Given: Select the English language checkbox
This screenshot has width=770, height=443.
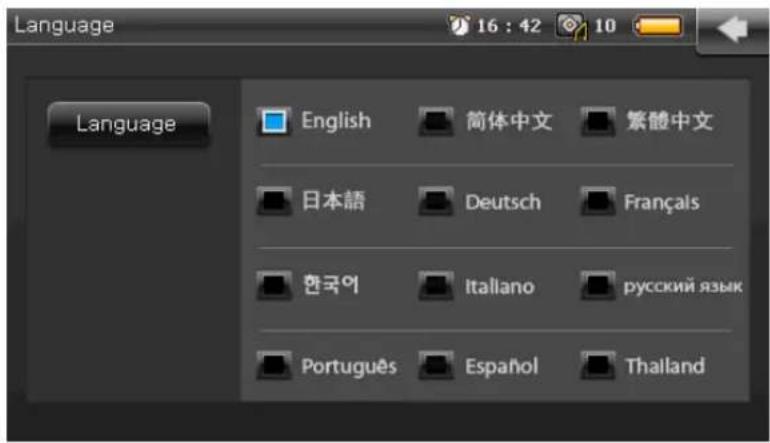Looking at the screenshot, I should (274, 121).
